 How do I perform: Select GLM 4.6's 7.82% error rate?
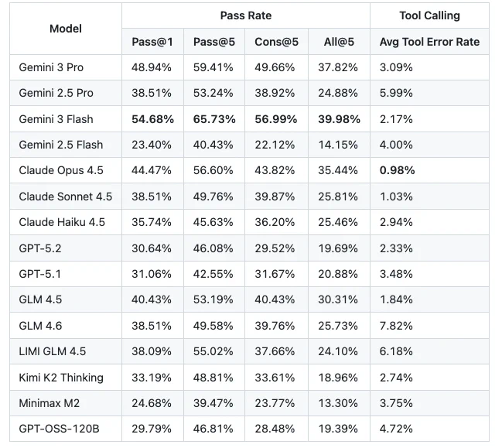(396, 326)
